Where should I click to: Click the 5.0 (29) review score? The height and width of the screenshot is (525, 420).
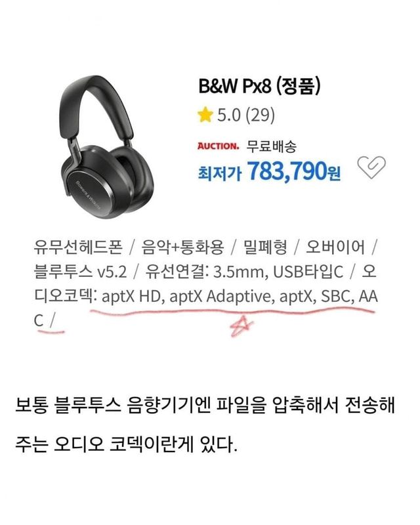tap(246, 115)
